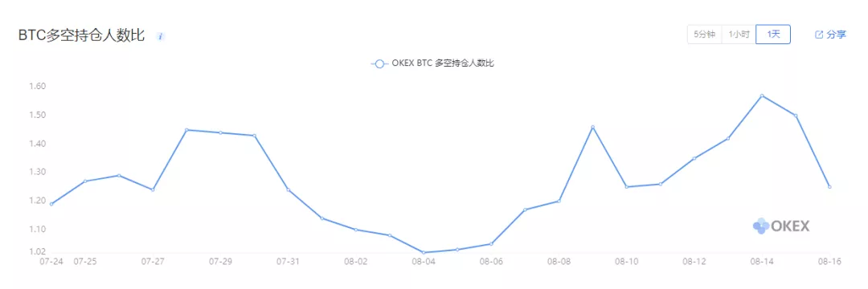Click the lowest data point at 08-04

point(424,253)
